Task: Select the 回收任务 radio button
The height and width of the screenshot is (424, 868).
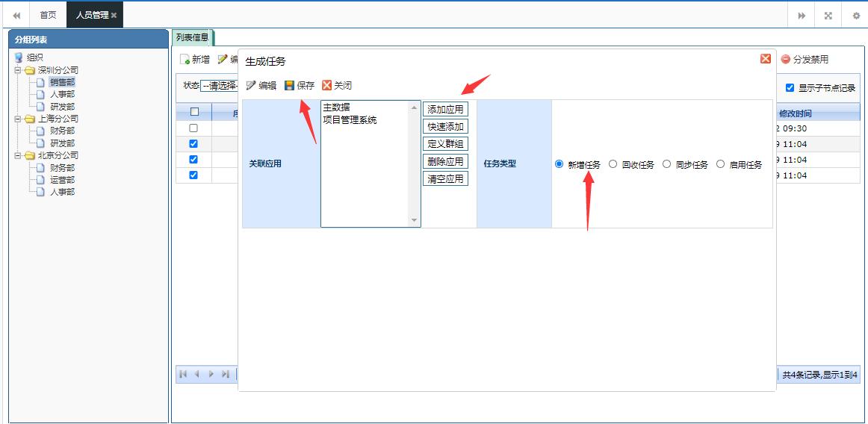Action: point(613,164)
